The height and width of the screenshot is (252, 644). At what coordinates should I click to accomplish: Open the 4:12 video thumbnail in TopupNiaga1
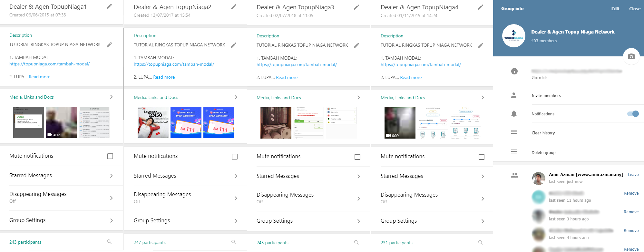pyautogui.click(x=62, y=122)
